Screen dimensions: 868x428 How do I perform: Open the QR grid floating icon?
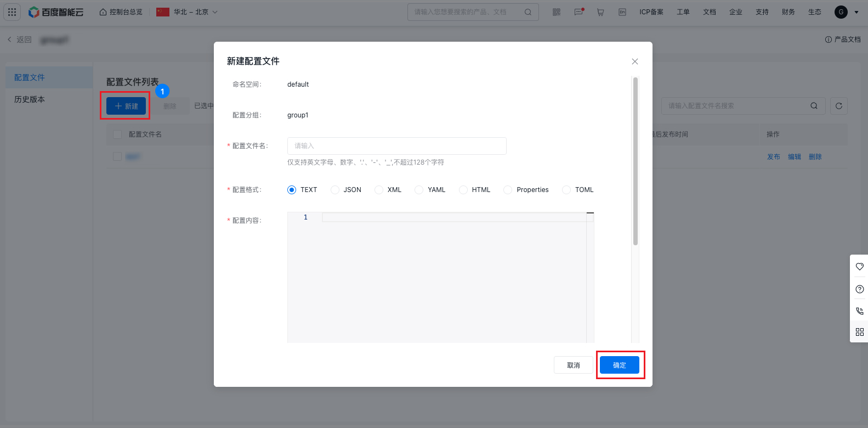coord(859,332)
